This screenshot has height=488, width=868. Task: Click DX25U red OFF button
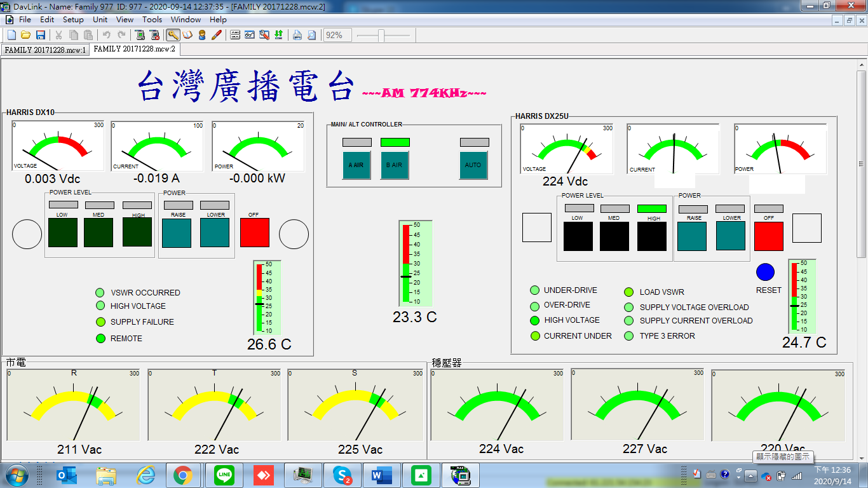pos(768,236)
